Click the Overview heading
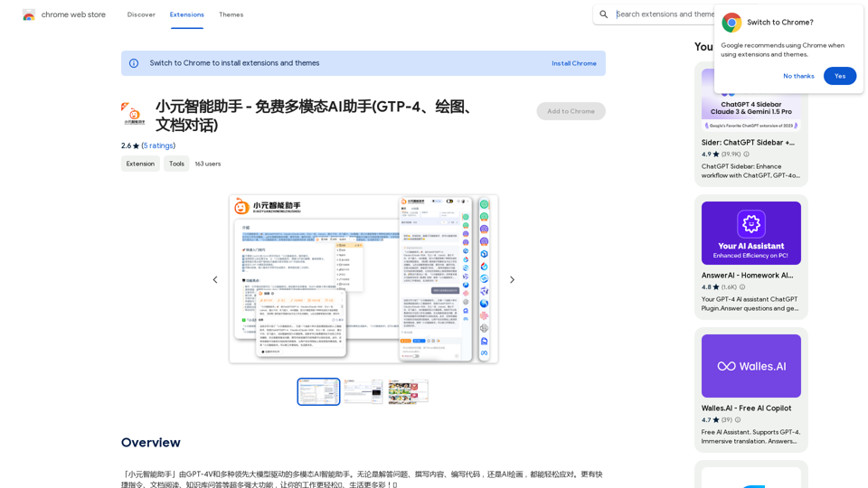Screen dimensions: 868x488 coord(151,443)
